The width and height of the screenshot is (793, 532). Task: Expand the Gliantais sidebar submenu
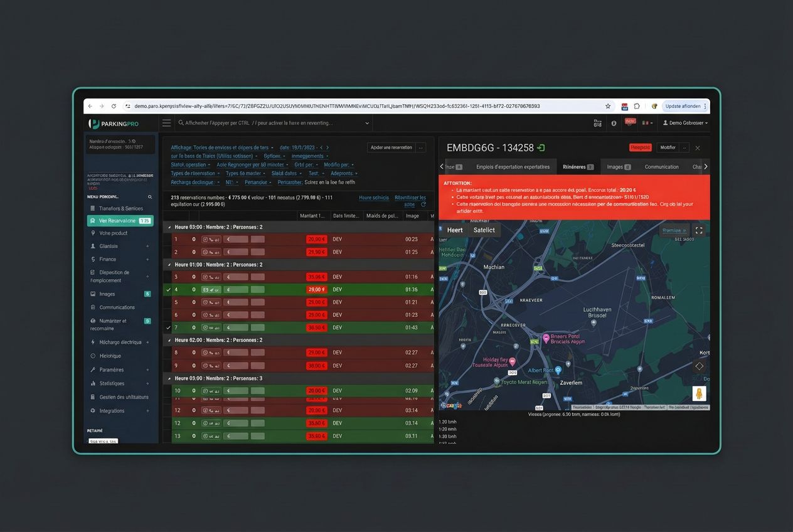pyautogui.click(x=147, y=247)
